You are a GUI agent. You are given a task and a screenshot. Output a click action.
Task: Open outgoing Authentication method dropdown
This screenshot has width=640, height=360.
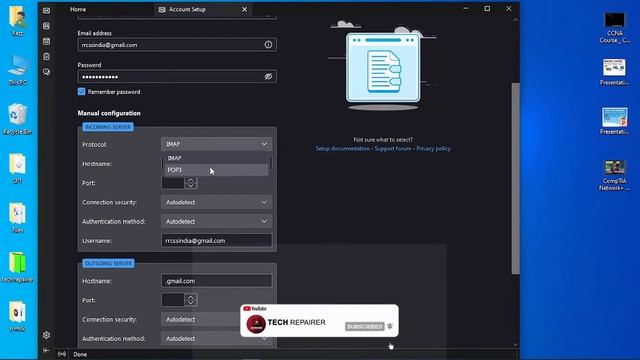[216, 338]
